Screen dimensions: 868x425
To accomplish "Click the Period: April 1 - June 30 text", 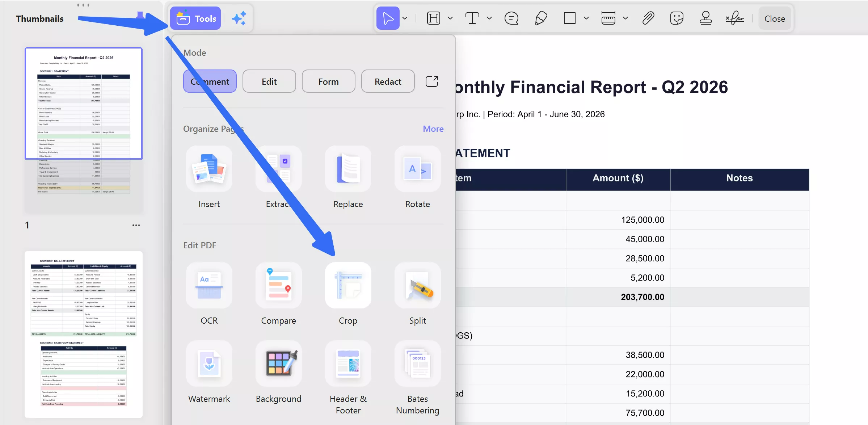I will (x=546, y=114).
